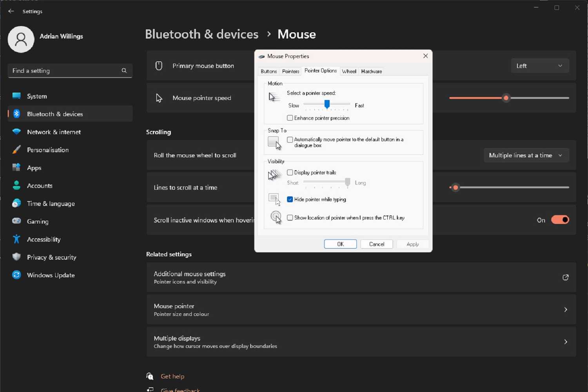Enable the Enhance pointer precision checkbox
This screenshot has width=588, height=392.
(x=290, y=118)
